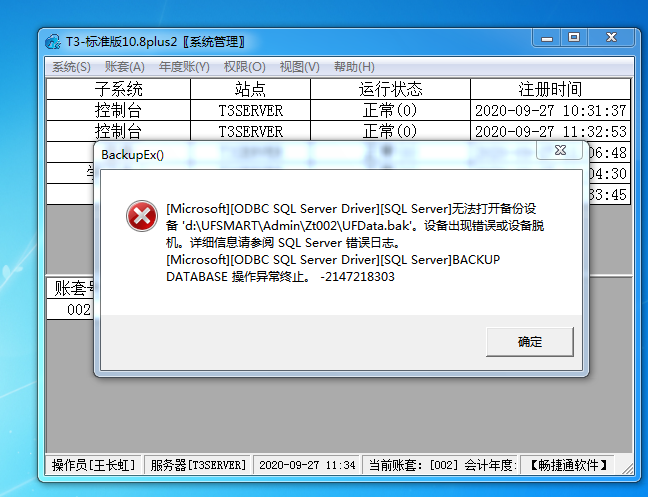Image resolution: width=648 pixels, height=497 pixels.
Task: Click the 2020-09-27 10:31:37 timestamp cell
Action: [550, 110]
